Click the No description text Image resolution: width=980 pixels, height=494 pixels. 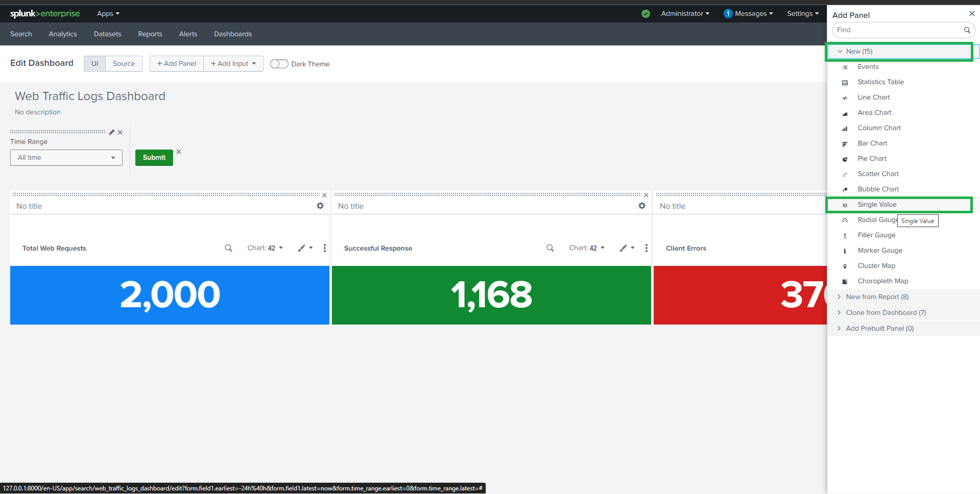point(38,112)
